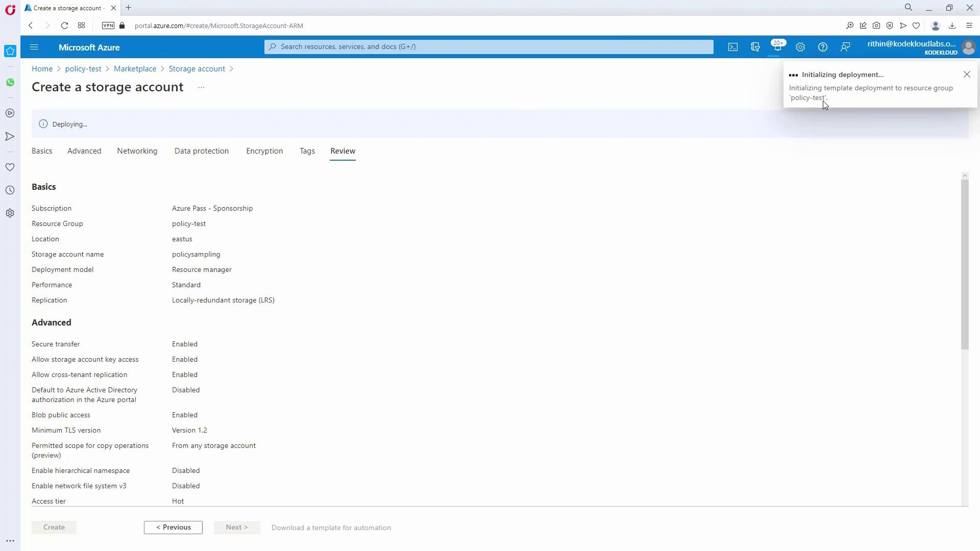The image size is (980, 551).
Task: Switch to the Networking tab
Action: tap(137, 151)
